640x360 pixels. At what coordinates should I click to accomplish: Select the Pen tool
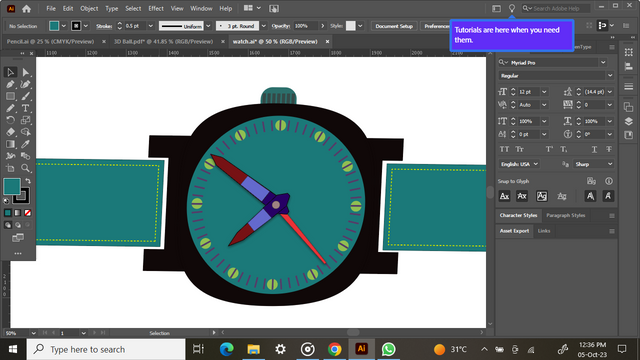point(11,84)
